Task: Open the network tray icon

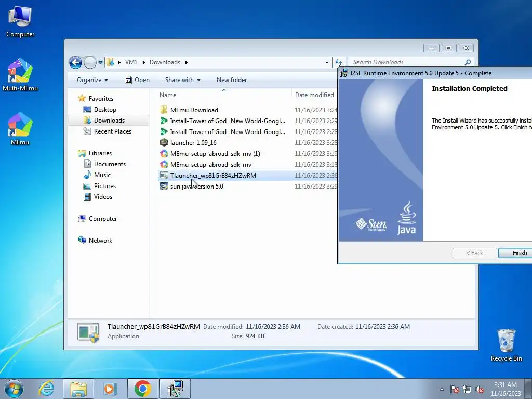Action: (467, 389)
